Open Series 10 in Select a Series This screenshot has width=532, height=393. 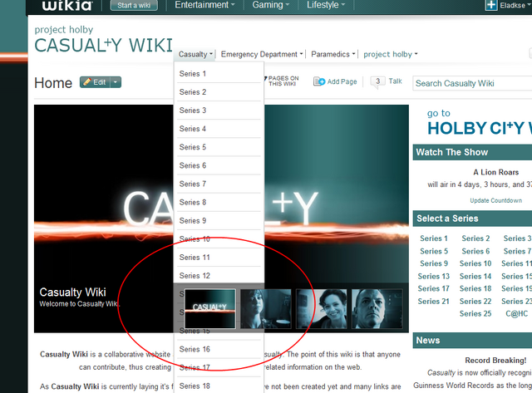coord(475,263)
